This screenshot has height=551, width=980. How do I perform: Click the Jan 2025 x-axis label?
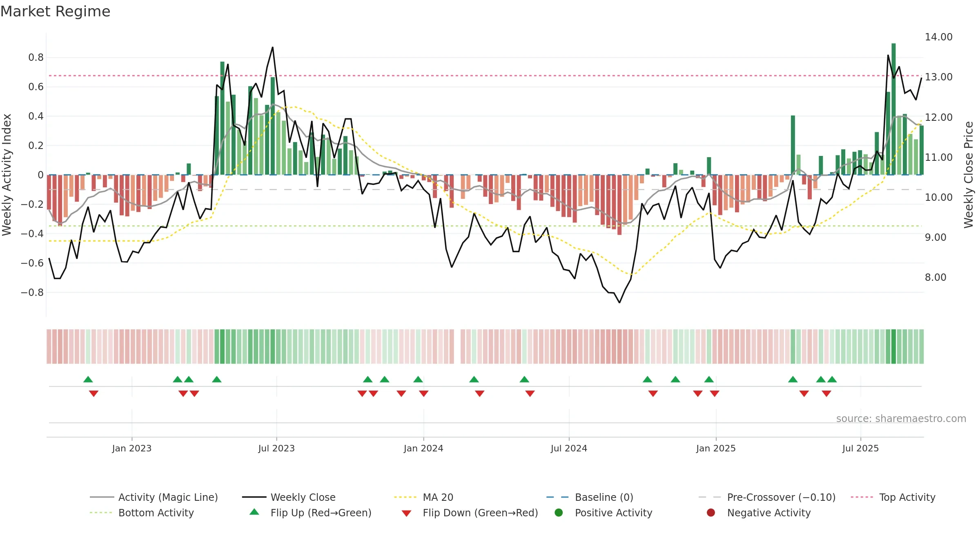(716, 448)
